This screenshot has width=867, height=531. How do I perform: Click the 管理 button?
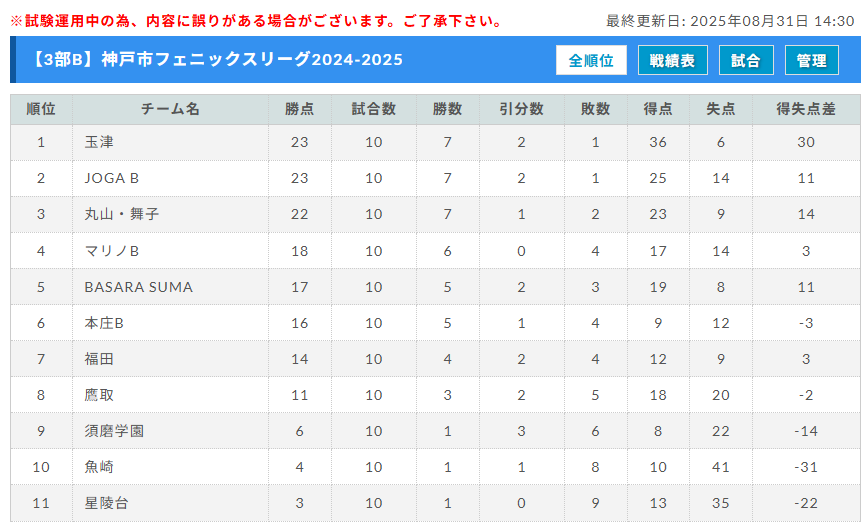[x=812, y=60]
